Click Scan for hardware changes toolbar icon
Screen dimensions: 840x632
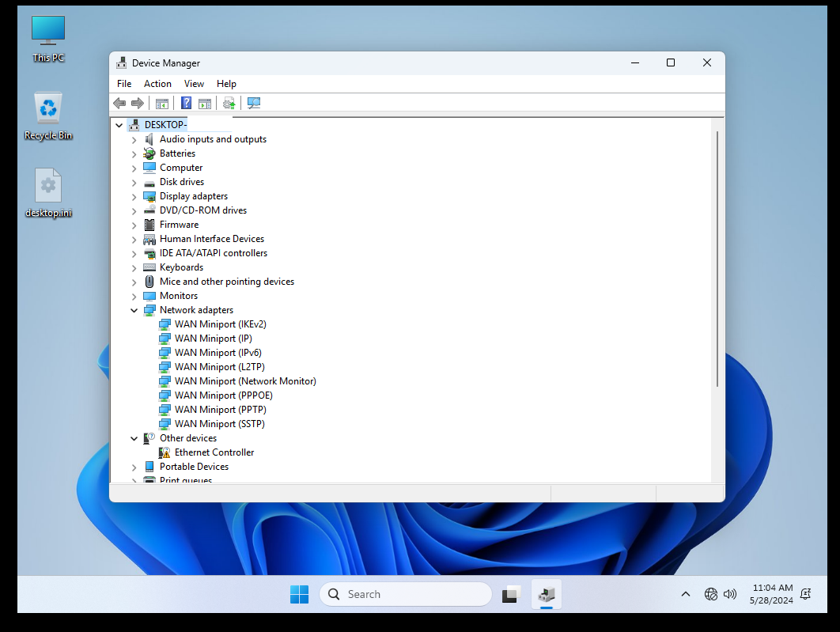click(254, 103)
